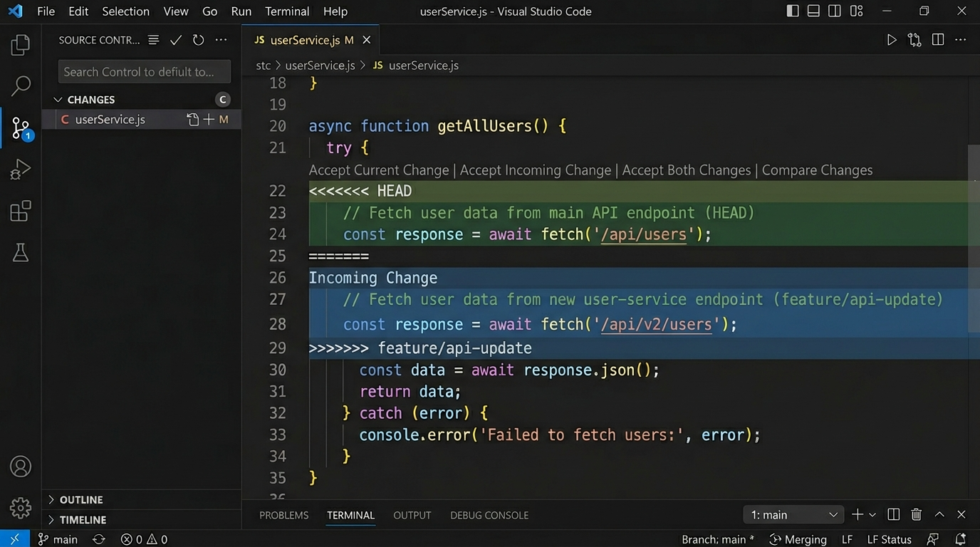Click the VS Code logo in the title bar
The width and height of the screenshot is (980, 547).
tap(15, 11)
